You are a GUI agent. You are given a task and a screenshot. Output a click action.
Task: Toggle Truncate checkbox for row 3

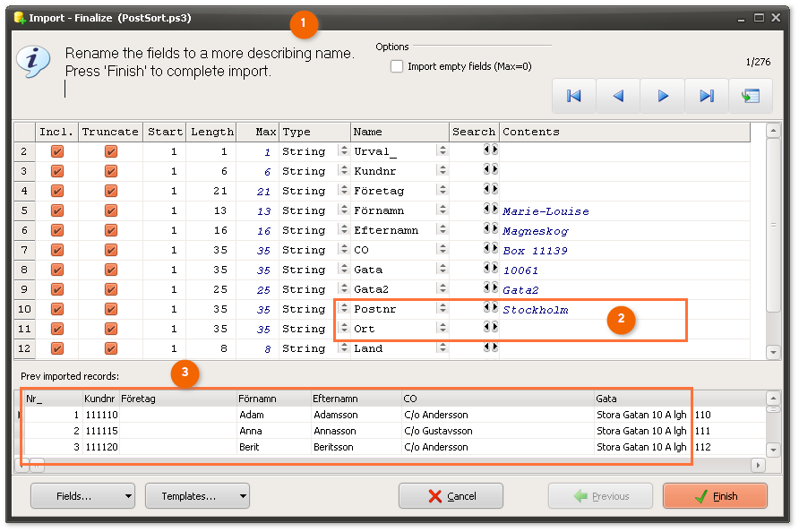[110, 171]
